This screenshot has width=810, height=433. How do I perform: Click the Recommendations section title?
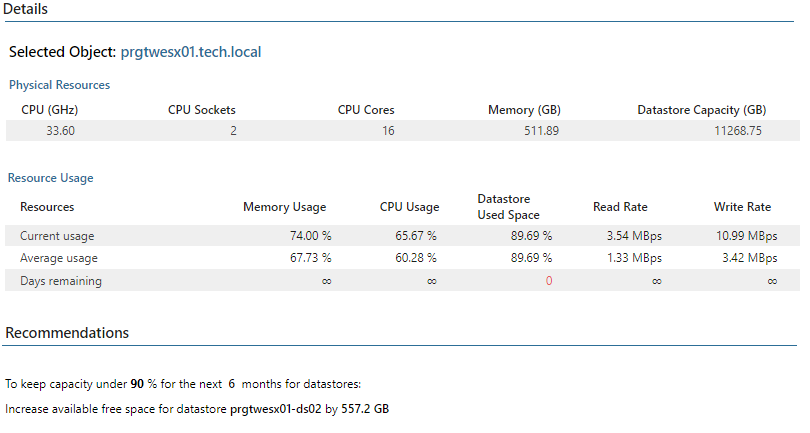[67, 333]
